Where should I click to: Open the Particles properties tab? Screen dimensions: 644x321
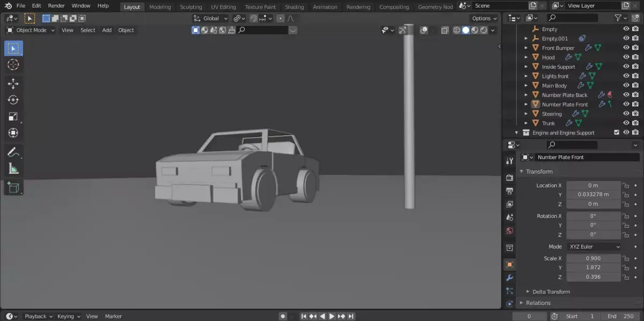click(509, 291)
